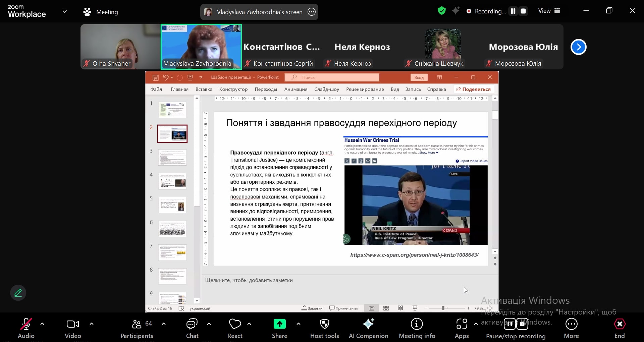This screenshot has height=342, width=644.
Task: Open the annotation pencil tool
Action: pos(18,293)
